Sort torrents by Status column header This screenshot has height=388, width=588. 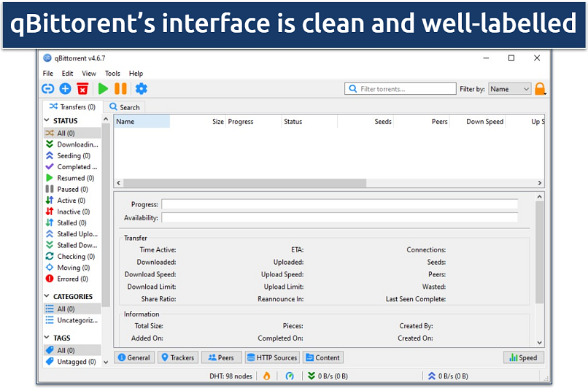(309, 122)
